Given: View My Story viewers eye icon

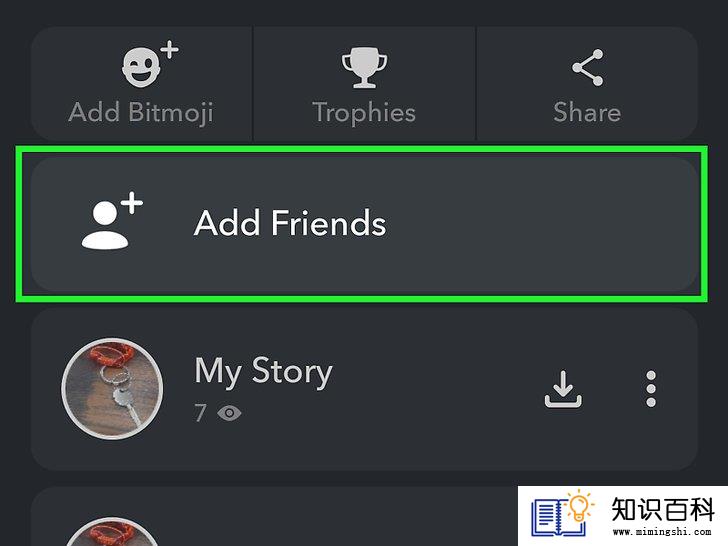Looking at the screenshot, I should (x=229, y=412).
